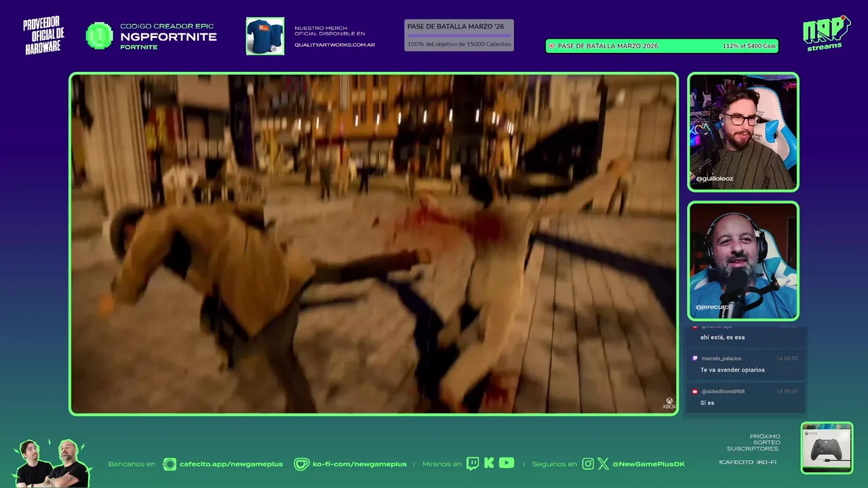
Task: Click chat message 'Te va avender opiarios'
Action: pos(732,370)
